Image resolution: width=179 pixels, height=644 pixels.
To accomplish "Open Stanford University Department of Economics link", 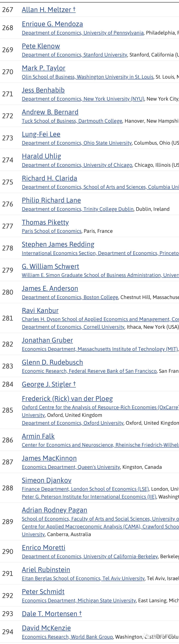I will (74, 55).
